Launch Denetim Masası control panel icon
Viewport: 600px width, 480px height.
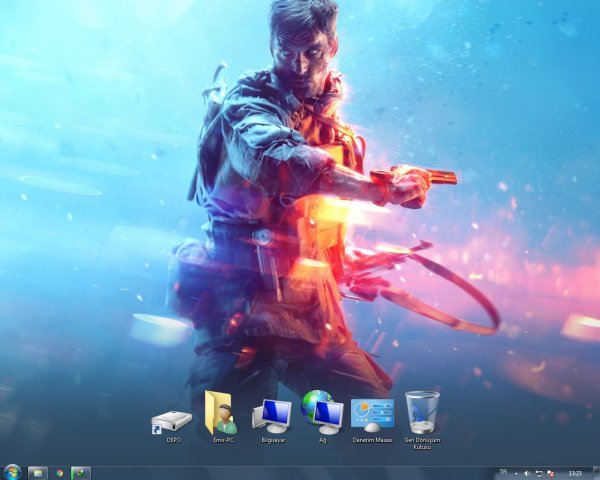(x=372, y=414)
